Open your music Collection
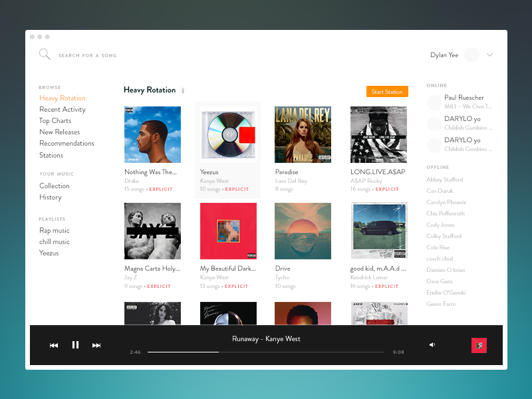 (x=55, y=186)
